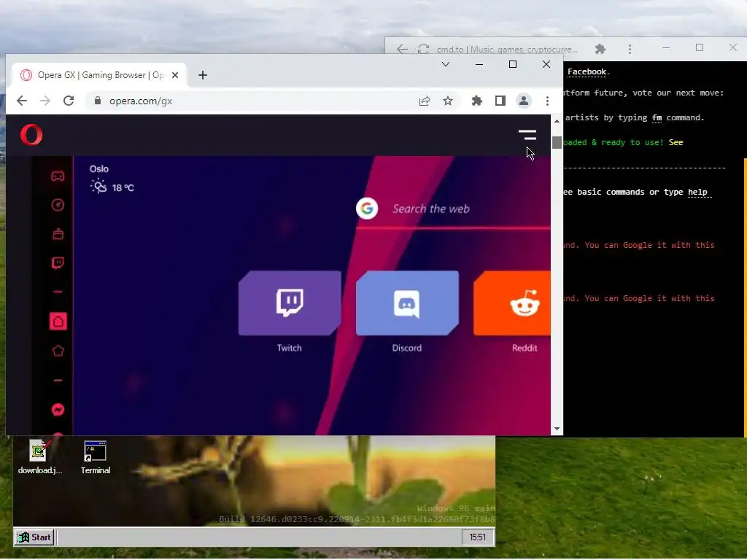747x560 pixels.
Task: Click the briefcase icon in the Opera sidebar
Action: [58, 234]
